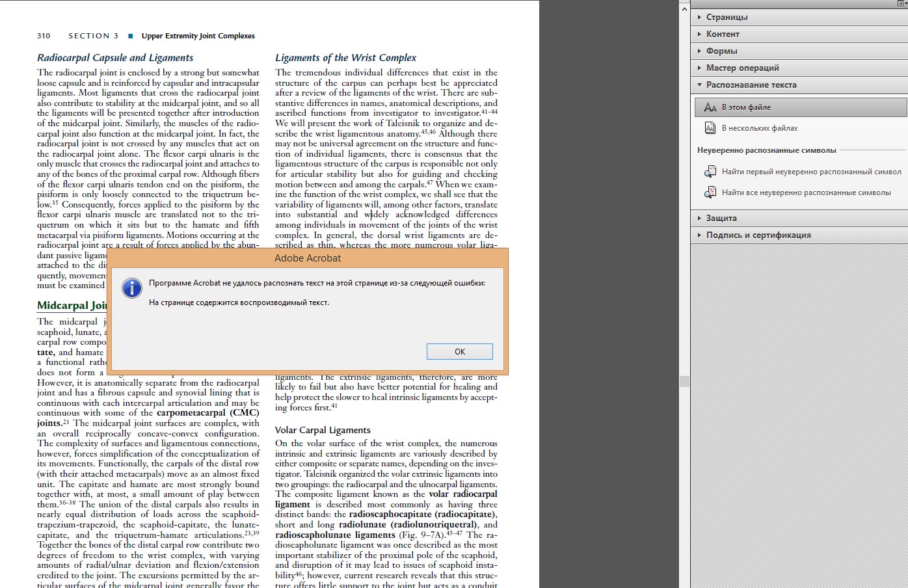The width and height of the screenshot is (908, 588).
Task: Click the page number 310 in header
Action: [x=44, y=36]
